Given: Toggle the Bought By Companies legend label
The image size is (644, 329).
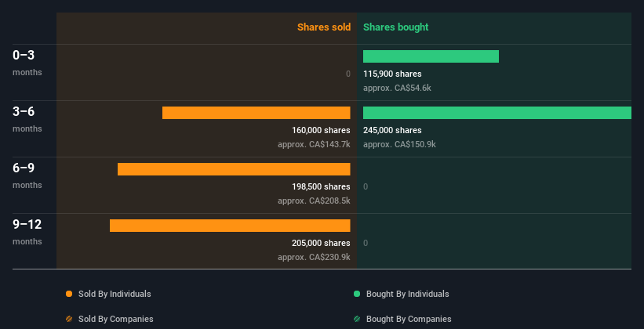Looking at the screenshot, I should click(409, 319).
